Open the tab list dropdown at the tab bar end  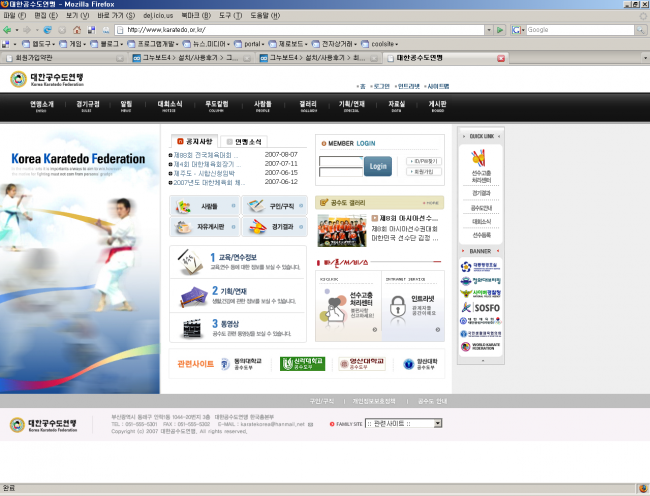(645, 58)
